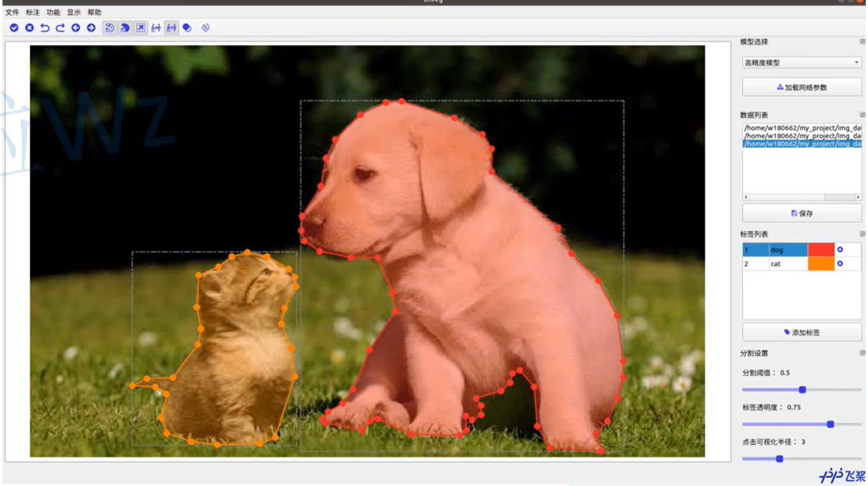The height and width of the screenshot is (486, 868).
Task: Open the 文件 menu
Action: (x=12, y=13)
